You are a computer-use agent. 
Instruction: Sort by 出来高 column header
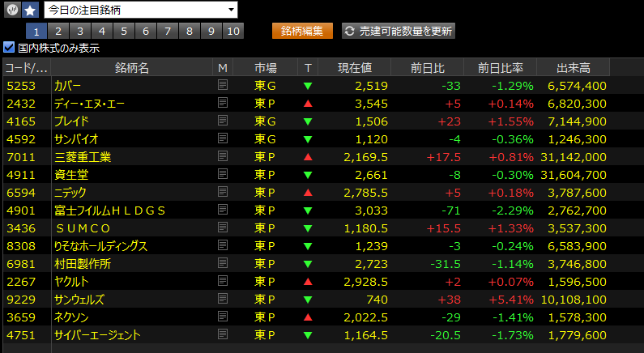(573, 68)
